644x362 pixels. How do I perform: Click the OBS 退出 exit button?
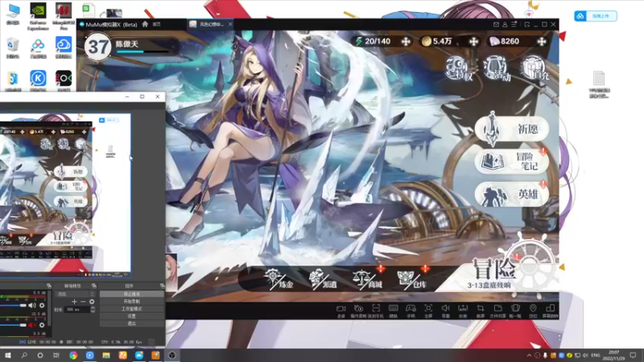[x=131, y=323]
